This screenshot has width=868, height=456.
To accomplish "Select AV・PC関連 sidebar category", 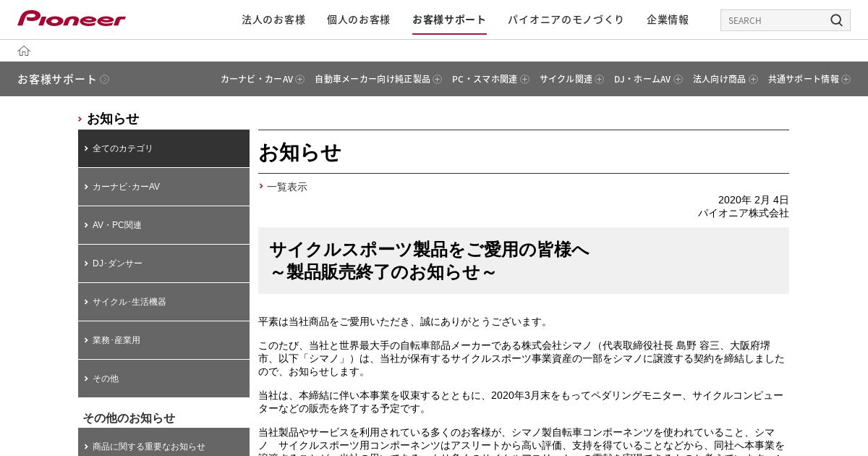I will click(163, 225).
